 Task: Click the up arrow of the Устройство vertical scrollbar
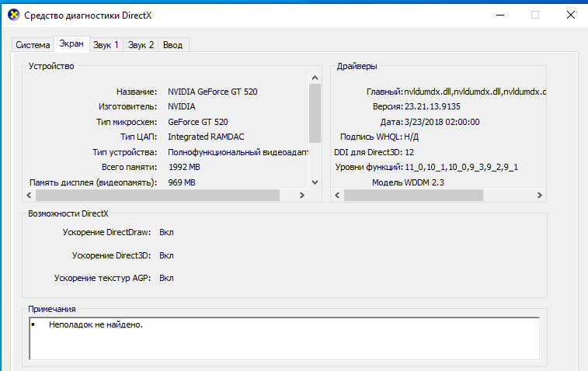315,78
